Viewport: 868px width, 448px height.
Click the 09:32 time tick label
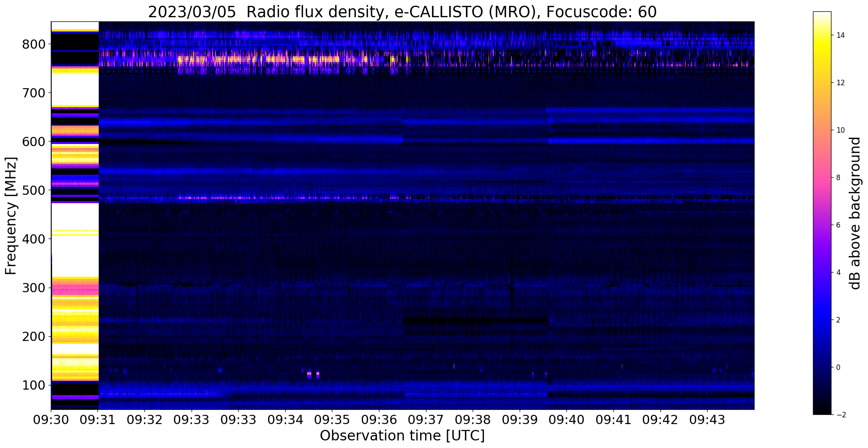point(145,420)
